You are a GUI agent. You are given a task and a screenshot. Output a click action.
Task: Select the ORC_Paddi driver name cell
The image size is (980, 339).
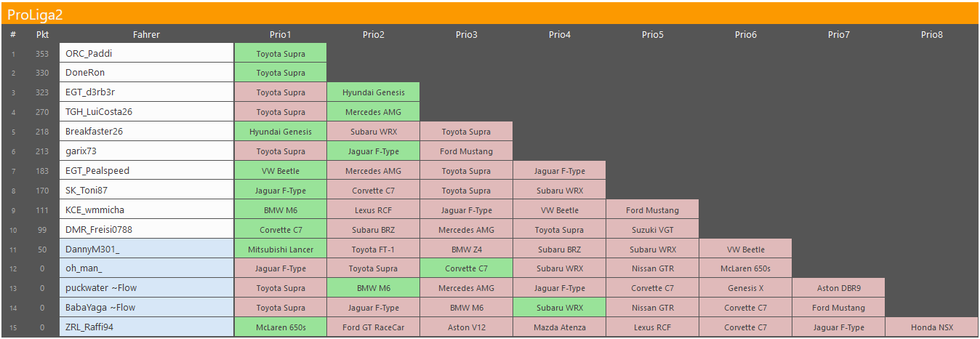146,53
